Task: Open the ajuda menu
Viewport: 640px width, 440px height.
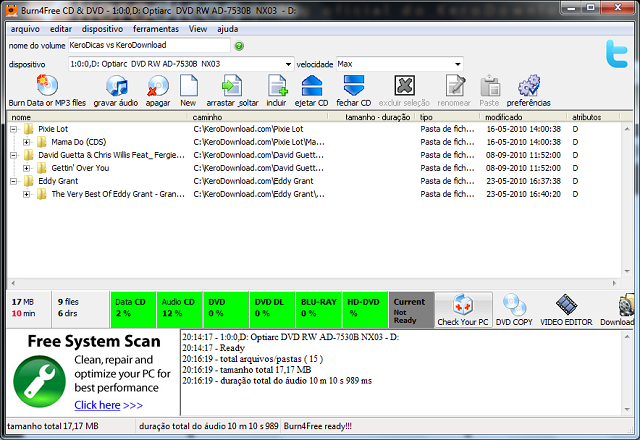Action: point(227,29)
